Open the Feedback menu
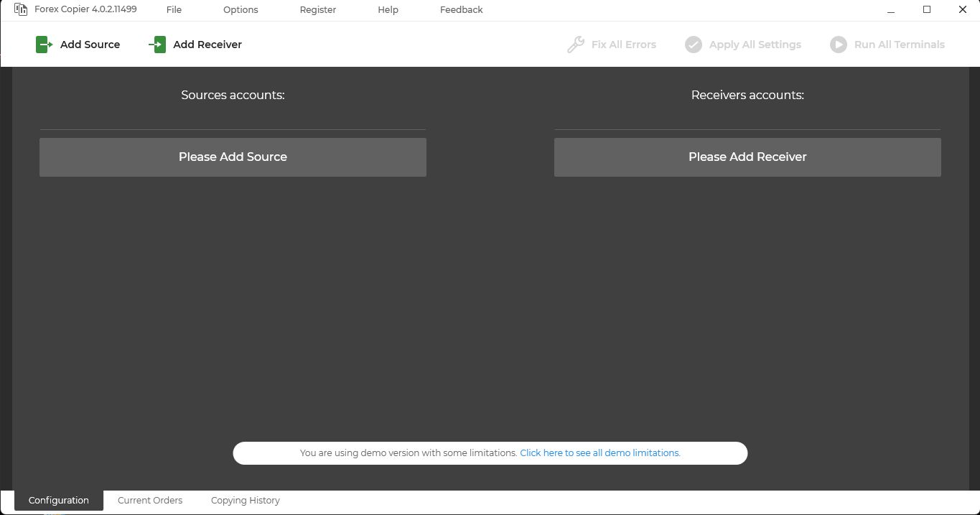 [460, 9]
